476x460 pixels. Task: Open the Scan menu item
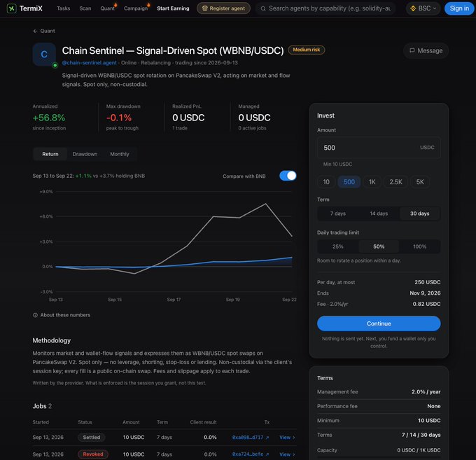(x=85, y=8)
